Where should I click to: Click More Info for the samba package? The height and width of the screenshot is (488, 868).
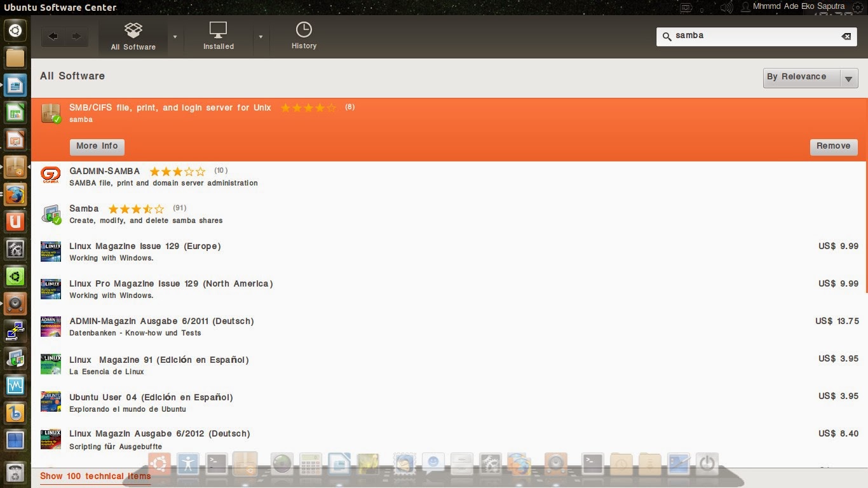pos(97,146)
